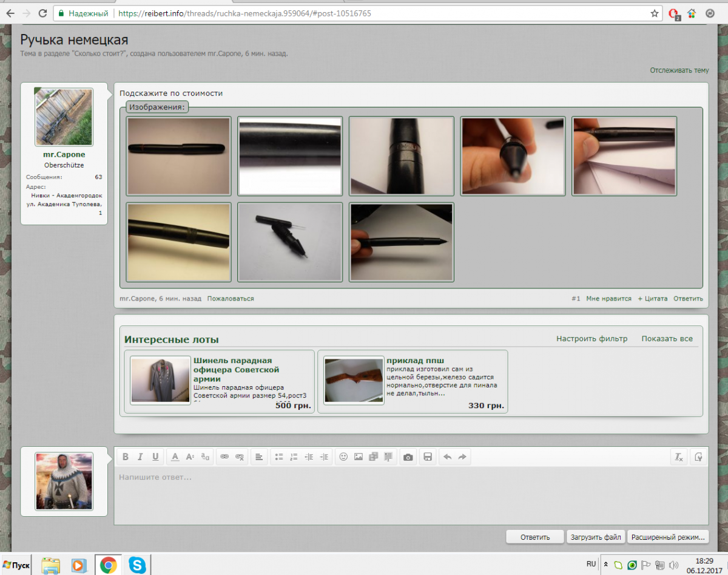This screenshot has height=575, width=728.
Task: Like the post with Мне нравится
Action: point(608,299)
